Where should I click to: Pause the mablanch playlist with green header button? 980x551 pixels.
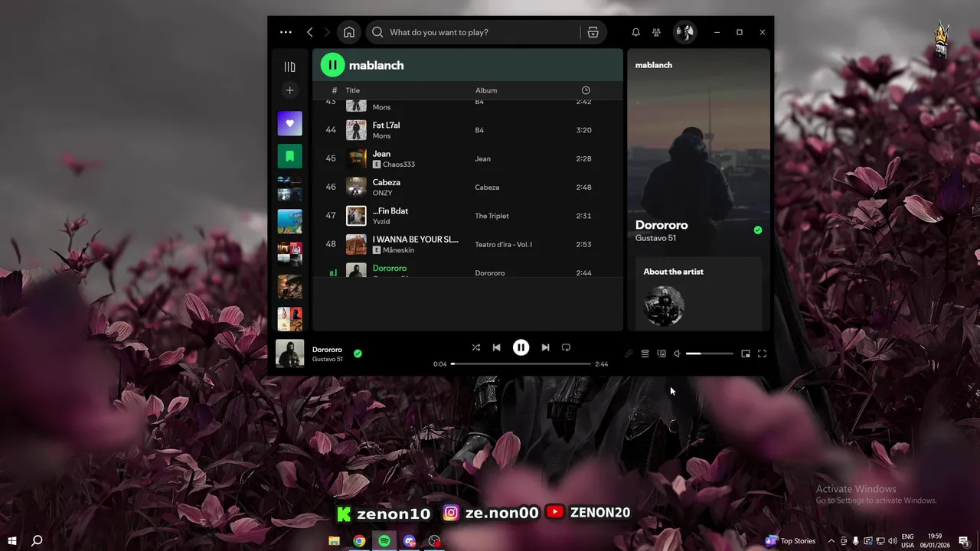[332, 65]
